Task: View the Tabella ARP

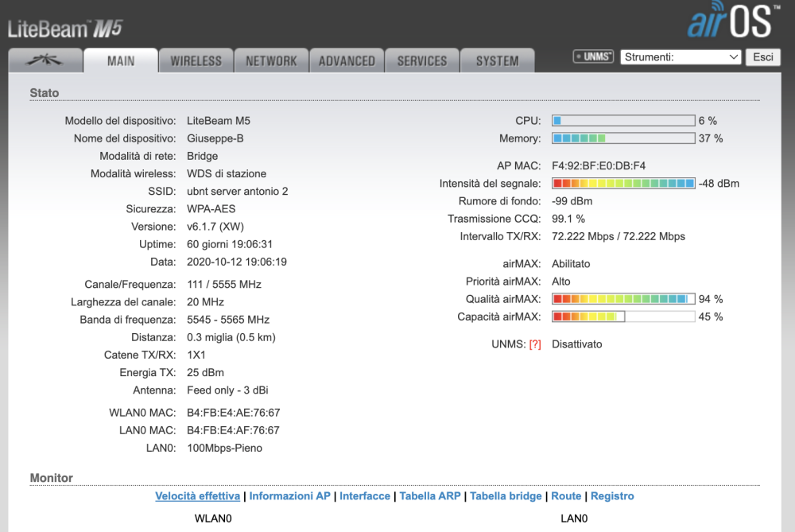Action: (429, 496)
